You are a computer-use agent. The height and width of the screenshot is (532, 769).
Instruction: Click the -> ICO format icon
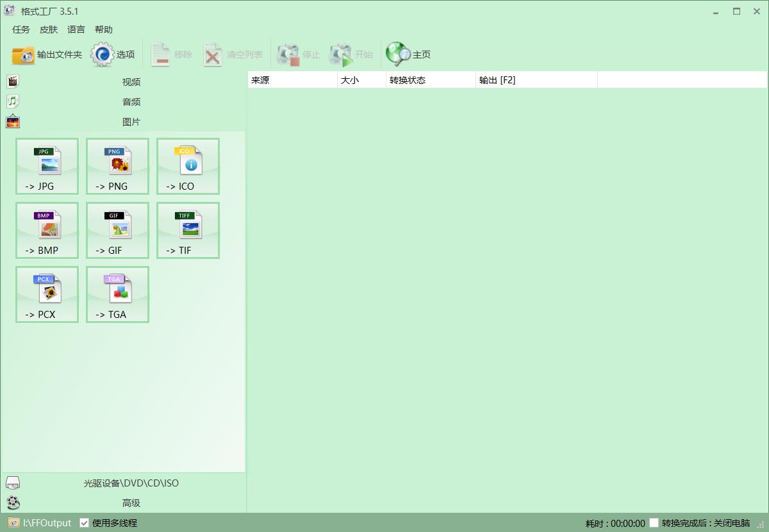[x=188, y=166]
